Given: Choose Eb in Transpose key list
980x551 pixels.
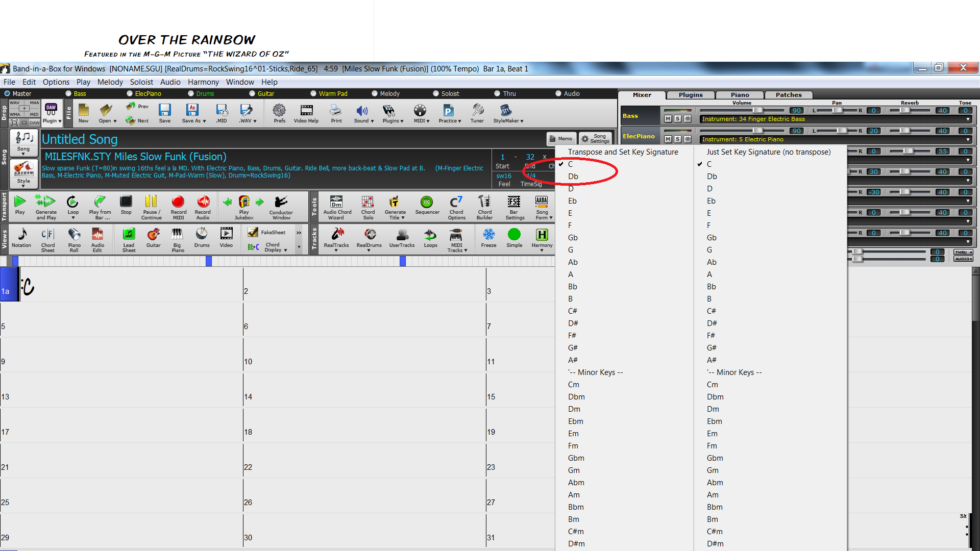Looking at the screenshot, I should 572,201.
